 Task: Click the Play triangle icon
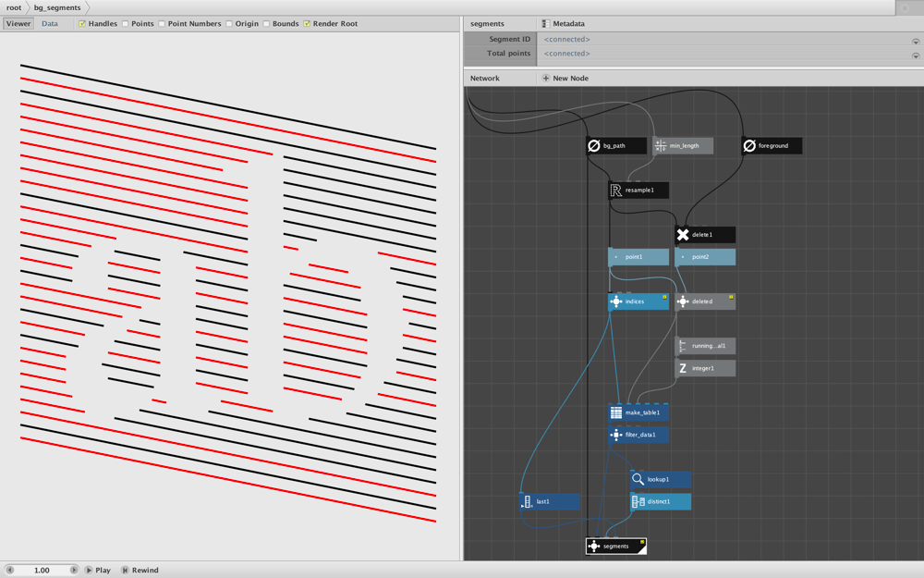[x=89, y=571]
